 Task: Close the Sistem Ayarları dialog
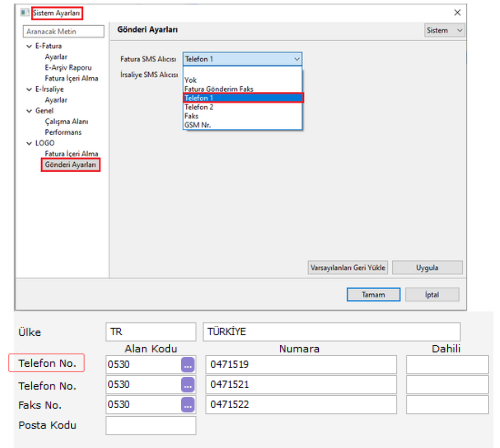457,13
